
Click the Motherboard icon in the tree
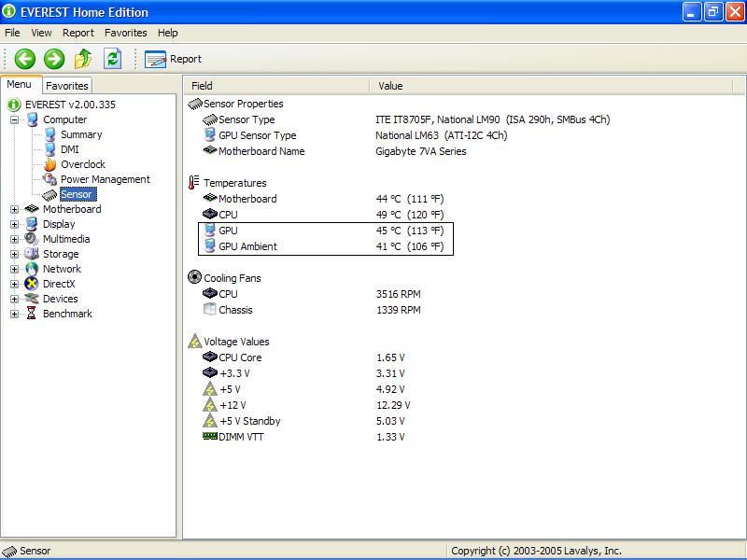tap(32, 208)
